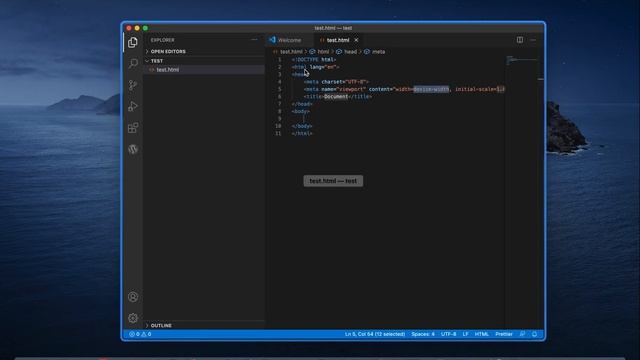The height and width of the screenshot is (360, 640).
Task: Open the Accounts icon
Action: tap(133, 297)
